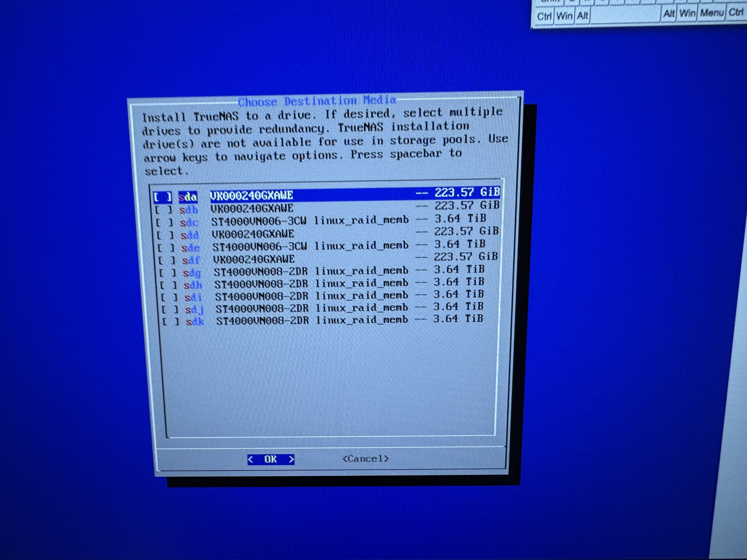The image size is (747, 560).
Task: Toggle the checkbox for drive sdb
Action: pos(164,210)
